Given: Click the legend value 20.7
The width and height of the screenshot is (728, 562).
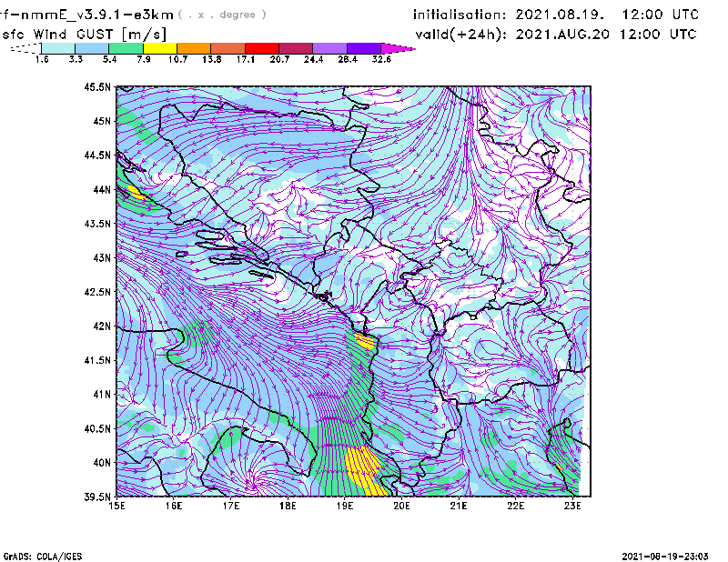Looking at the screenshot, I should click(279, 59).
